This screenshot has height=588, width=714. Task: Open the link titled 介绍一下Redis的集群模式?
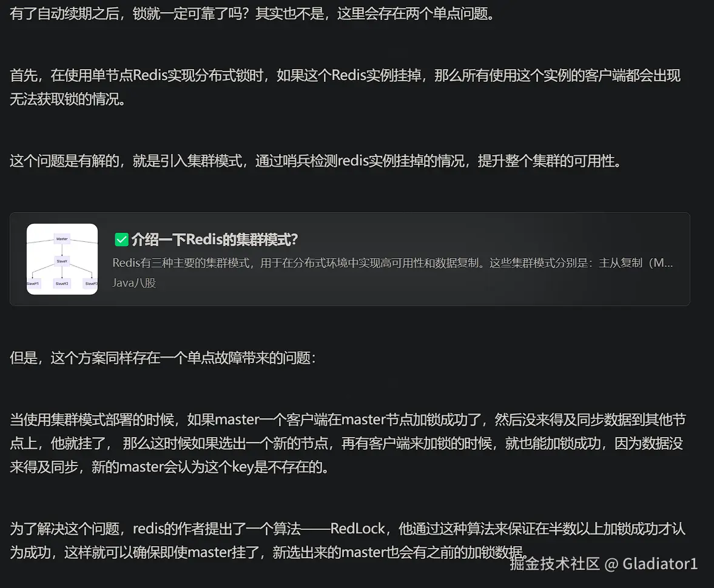(x=215, y=239)
